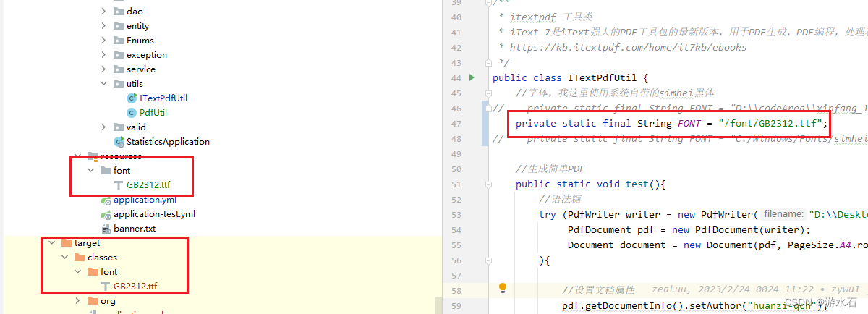Screen dimensions: 868x314
Task: Click the orange target folder icon
Action: [67, 243]
